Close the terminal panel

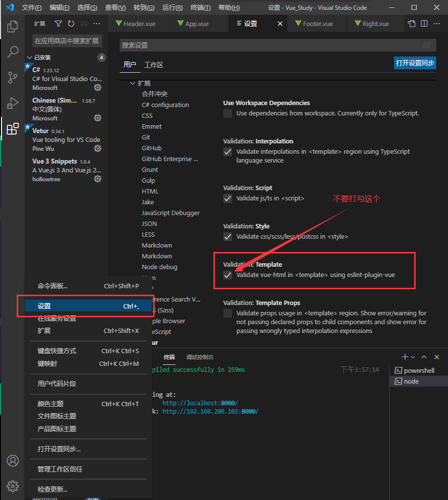[437, 357]
